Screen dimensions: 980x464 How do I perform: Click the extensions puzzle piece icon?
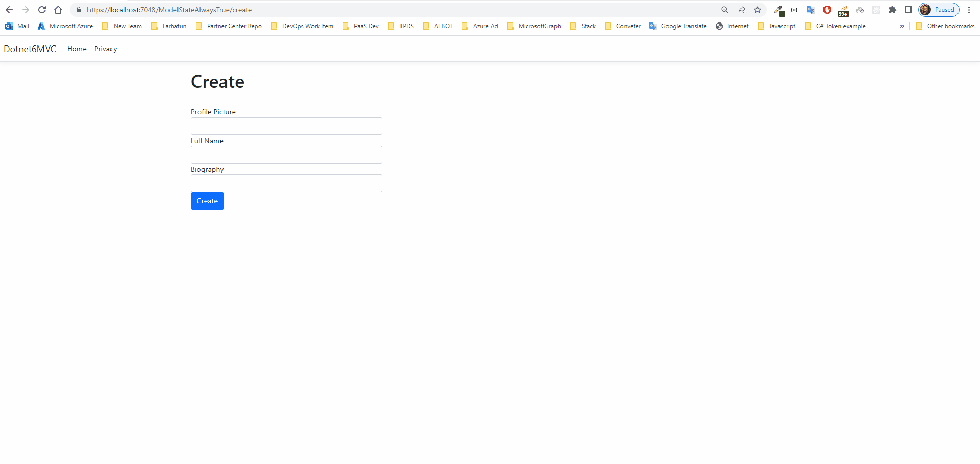pyautogui.click(x=893, y=10)
